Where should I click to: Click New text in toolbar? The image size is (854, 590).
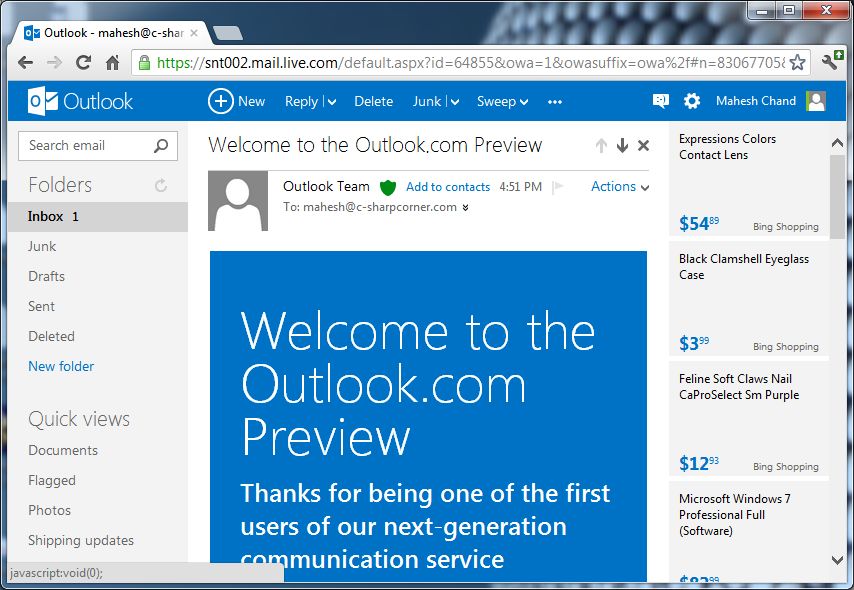coord(252,101)
